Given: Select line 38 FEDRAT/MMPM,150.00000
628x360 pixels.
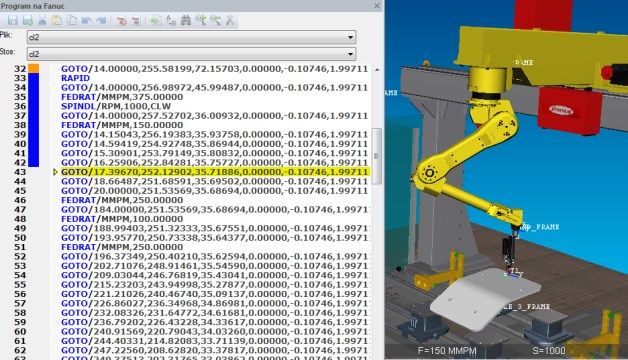Looking at the screenshot, I should point(122,125).
